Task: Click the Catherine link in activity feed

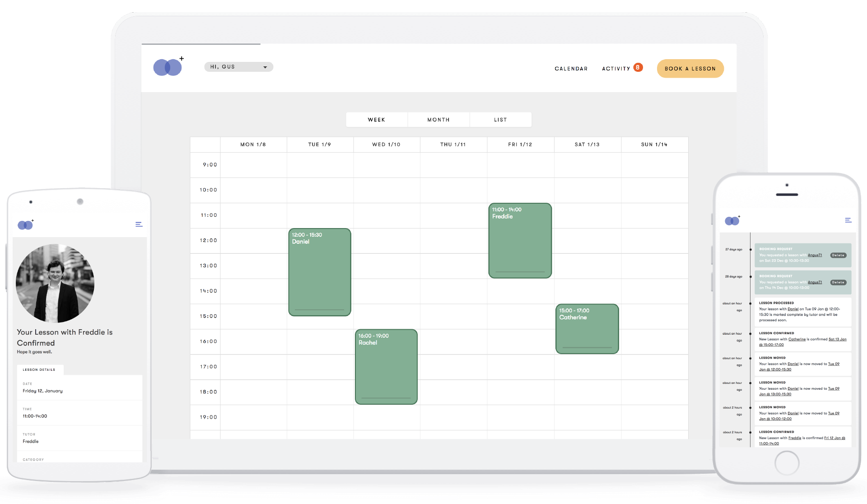Action: tap(797, 339)
